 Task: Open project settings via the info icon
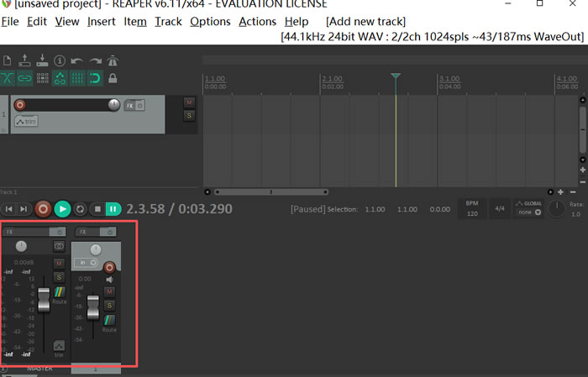click(59, 60)
